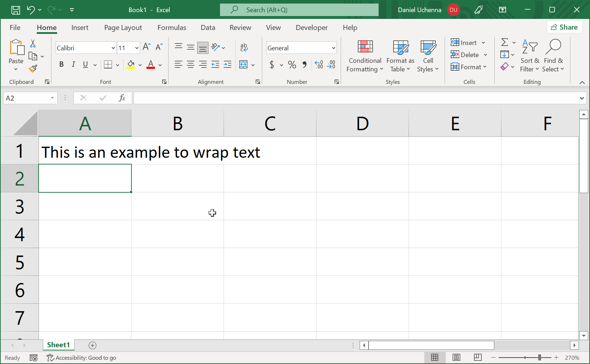Click the Share button
590x364 pixels.
point(565,27)
